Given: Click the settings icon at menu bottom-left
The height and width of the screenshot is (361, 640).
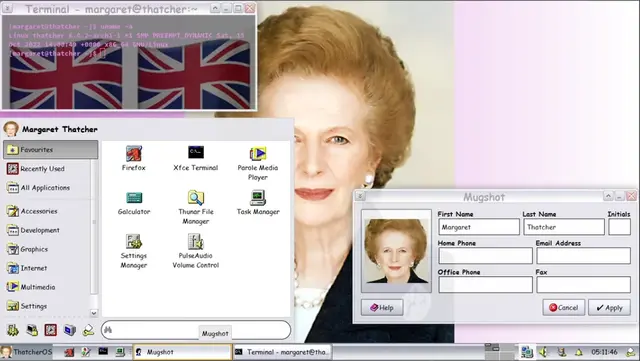Looking at the screenshot, I should 13,330.
